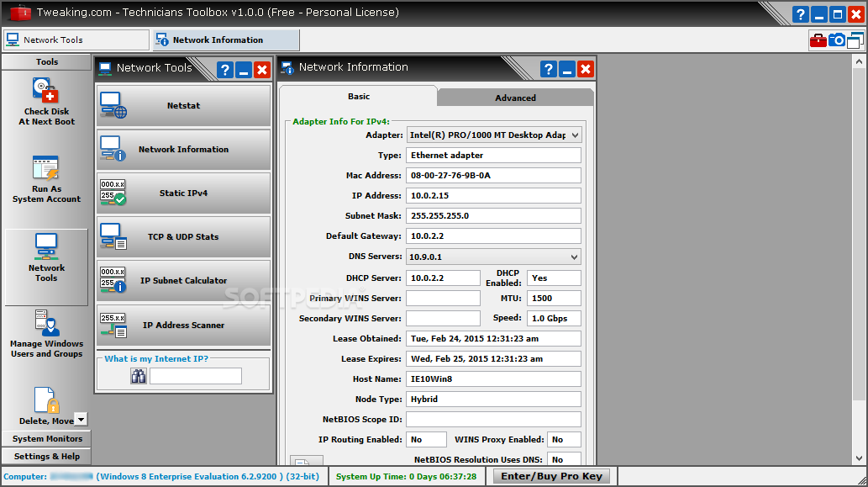Image resolution: width=868 pixels, height=487 pixels.
Task: Open the Delete, Move tool in sidebar
Action: point(46,405)
